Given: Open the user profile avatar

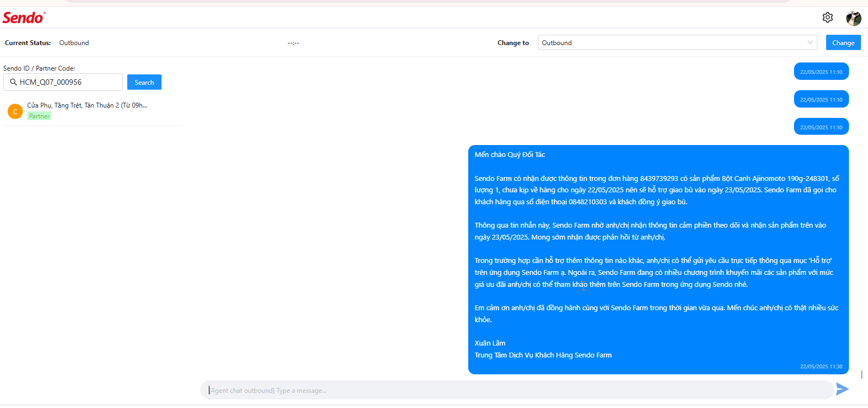Looking at the screenshot, I should [853, 18].
